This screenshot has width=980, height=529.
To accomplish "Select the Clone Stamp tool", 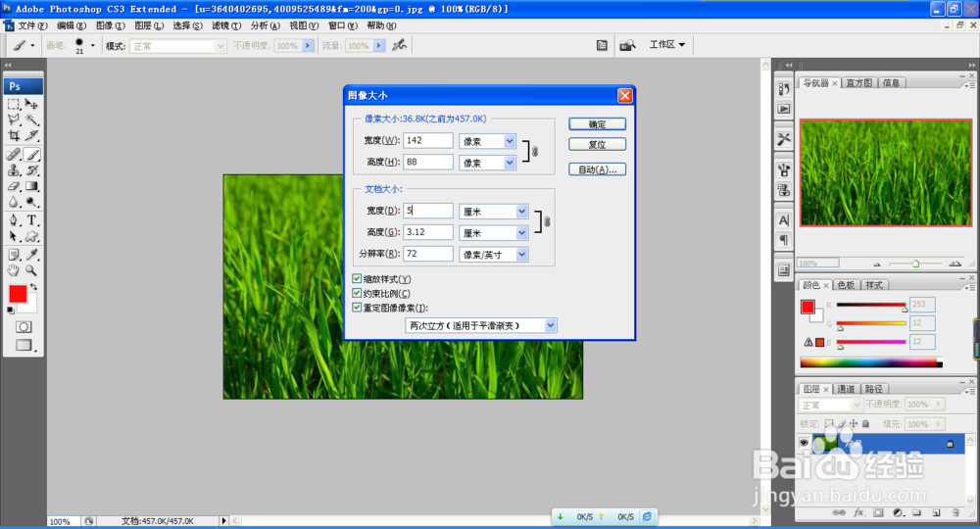I will [x=13, y=169].
